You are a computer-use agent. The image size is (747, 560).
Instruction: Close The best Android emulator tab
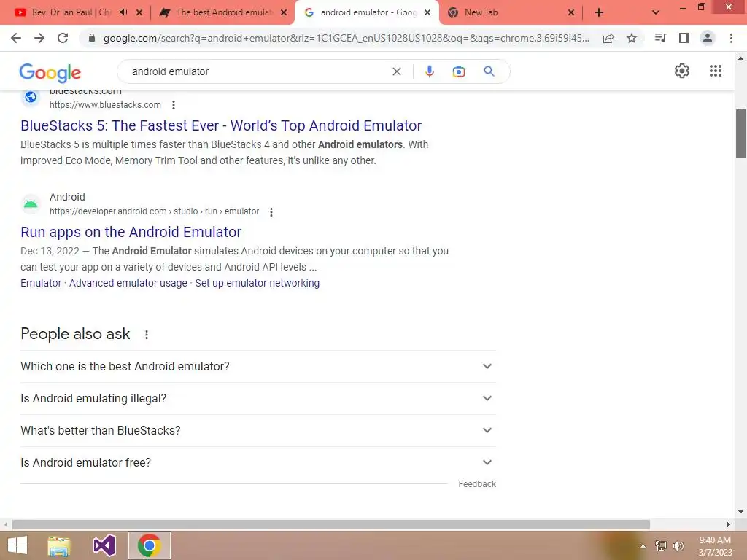click(284, 12)
